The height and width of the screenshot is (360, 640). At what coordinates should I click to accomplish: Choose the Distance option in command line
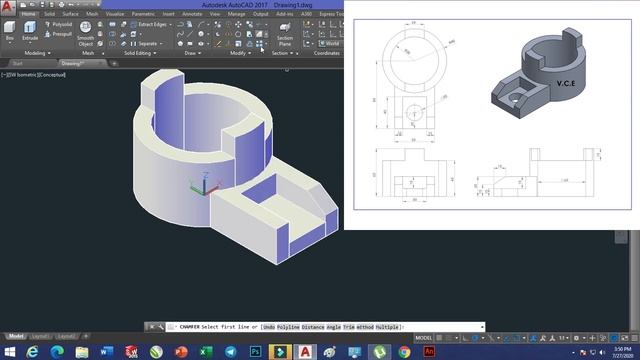pyautogui.click(x=313, y=327)
